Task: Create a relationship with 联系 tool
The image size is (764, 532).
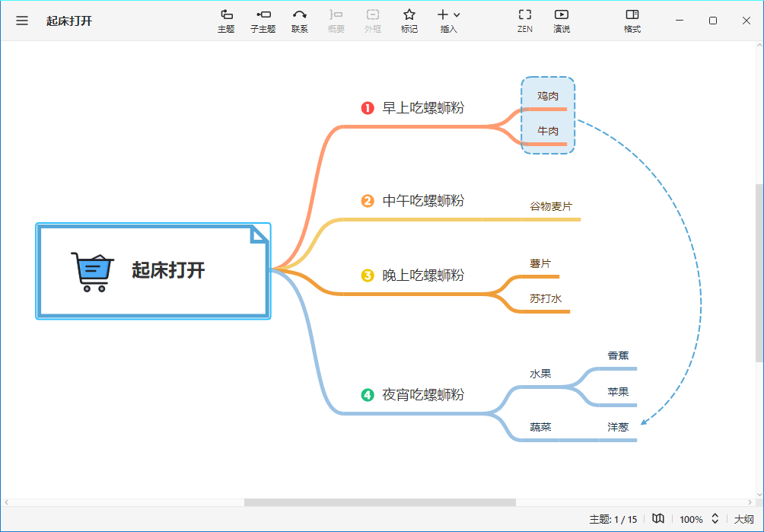Action: point(300,20)
